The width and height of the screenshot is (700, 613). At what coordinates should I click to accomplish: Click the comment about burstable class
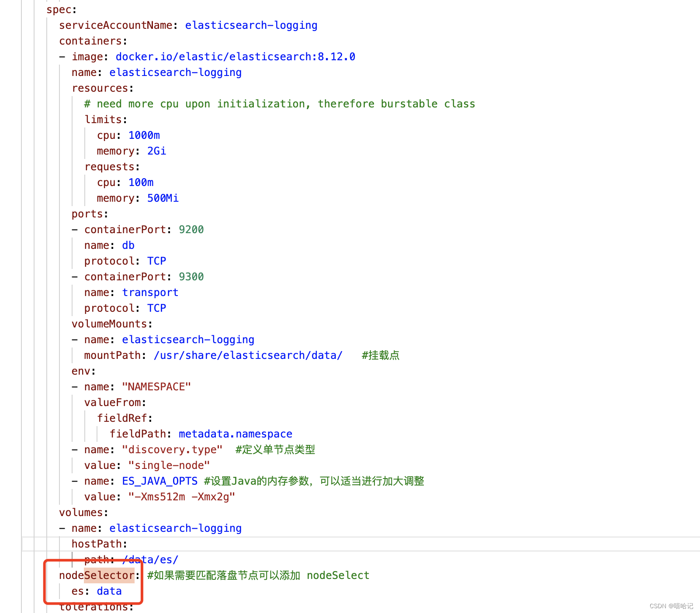280,104
